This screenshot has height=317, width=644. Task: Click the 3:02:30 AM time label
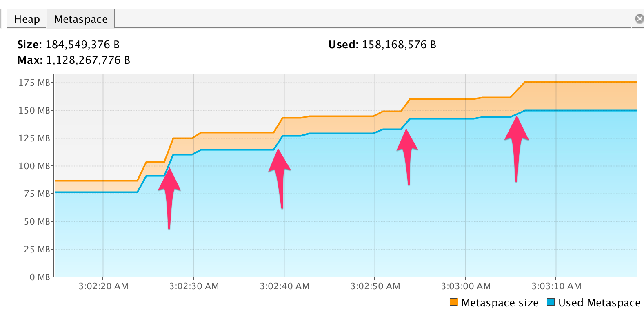pyautogui.click(x=193, y=286)
